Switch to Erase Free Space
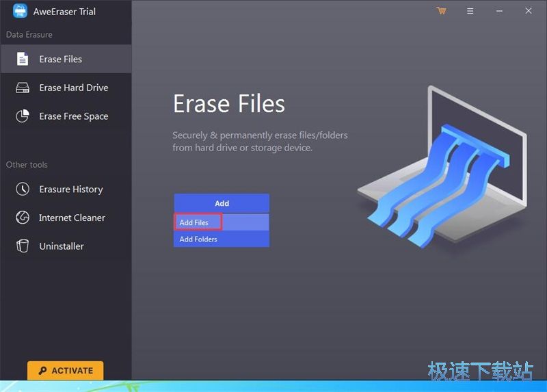This screenshot has width=547, height=392. (66, 116)
